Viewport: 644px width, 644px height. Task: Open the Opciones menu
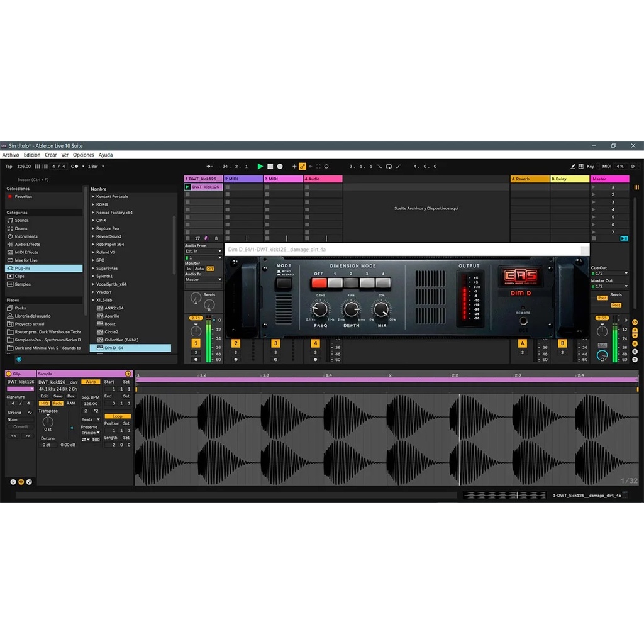(84, 155)
